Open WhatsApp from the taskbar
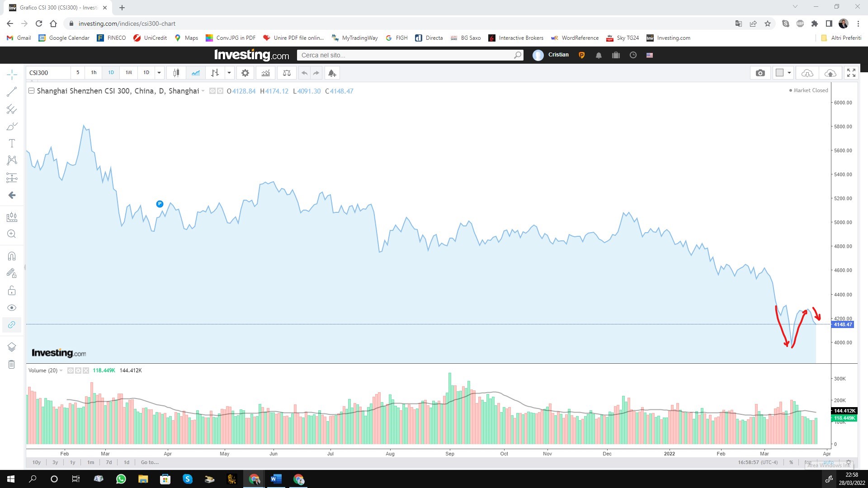Image resolution: width=868 pixels, height=488 pixels. point(121,479)
